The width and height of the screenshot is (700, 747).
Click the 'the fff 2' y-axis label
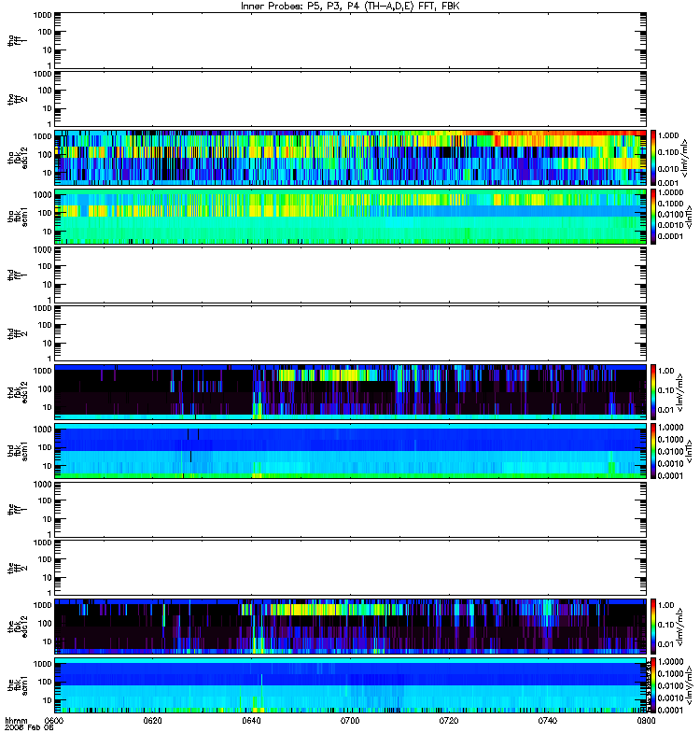point(18,568)
